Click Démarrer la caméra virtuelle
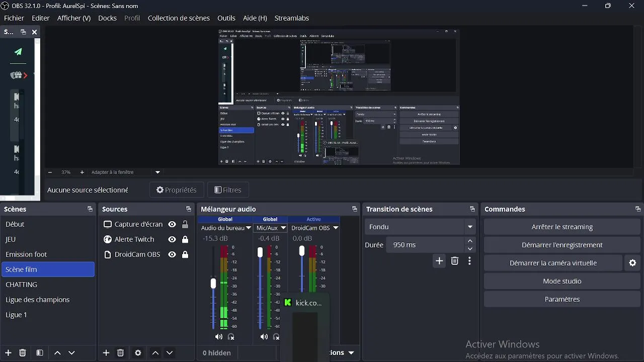644x362 pixels. click(553, 263)
